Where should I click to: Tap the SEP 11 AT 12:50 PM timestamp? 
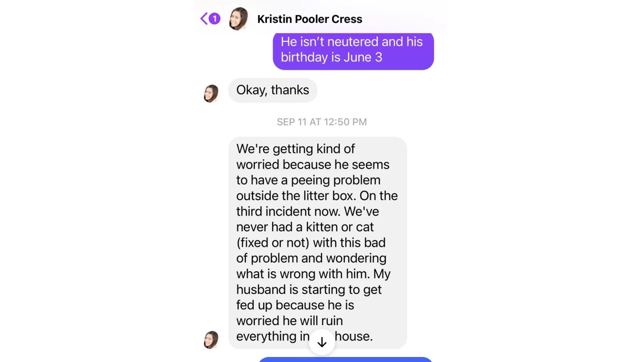pyautogui.click(x=322, y=122)
